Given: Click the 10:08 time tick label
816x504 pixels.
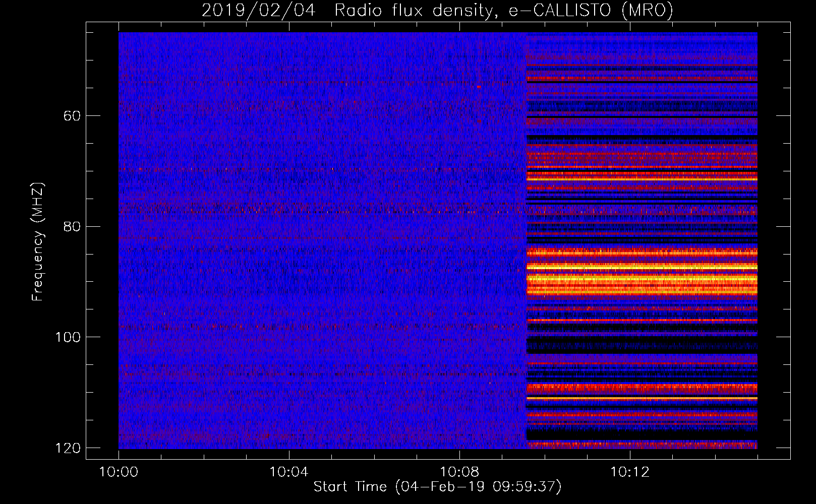Looking at the screenshot, I should [459, 472].
